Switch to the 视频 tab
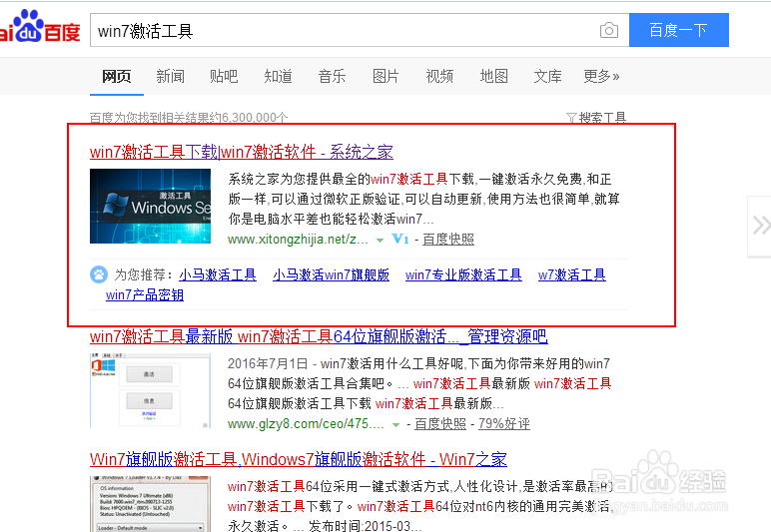This screenshot has width=771, height=532. [439, 76]
